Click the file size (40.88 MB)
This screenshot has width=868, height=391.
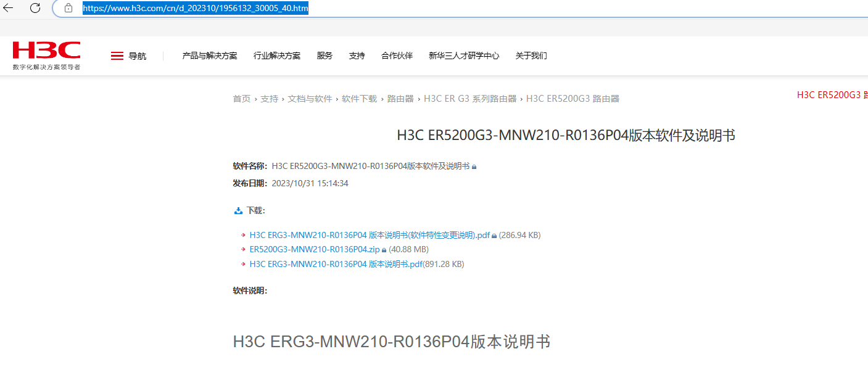[x=408, y=250]
